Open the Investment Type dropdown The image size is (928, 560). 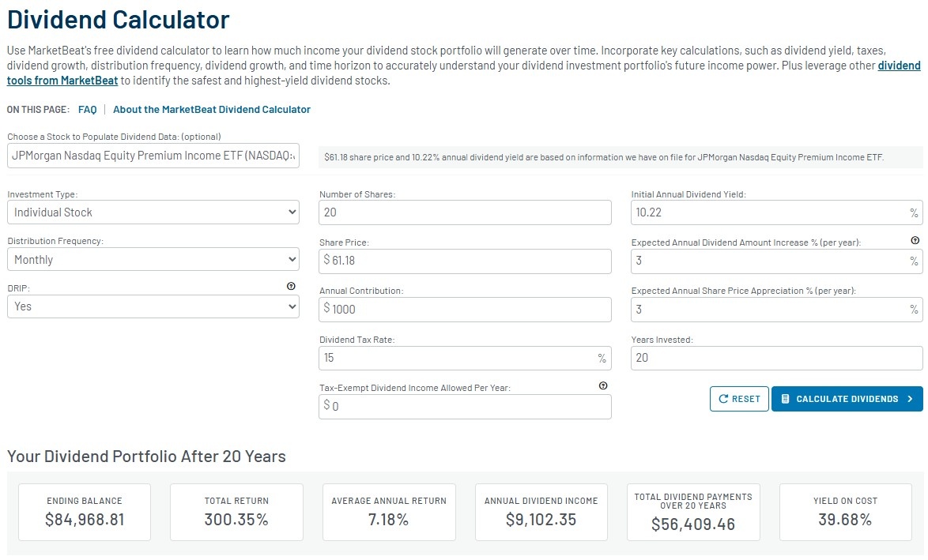(x=153, y=212)
